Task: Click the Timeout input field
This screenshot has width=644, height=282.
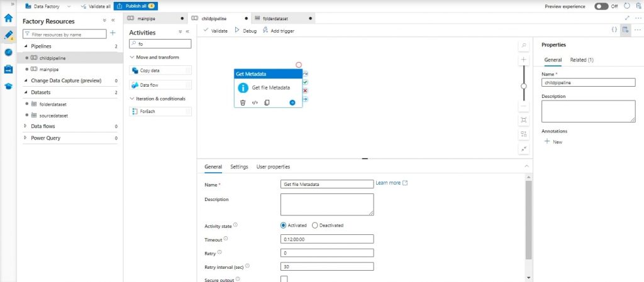Action: click(326, 239)
